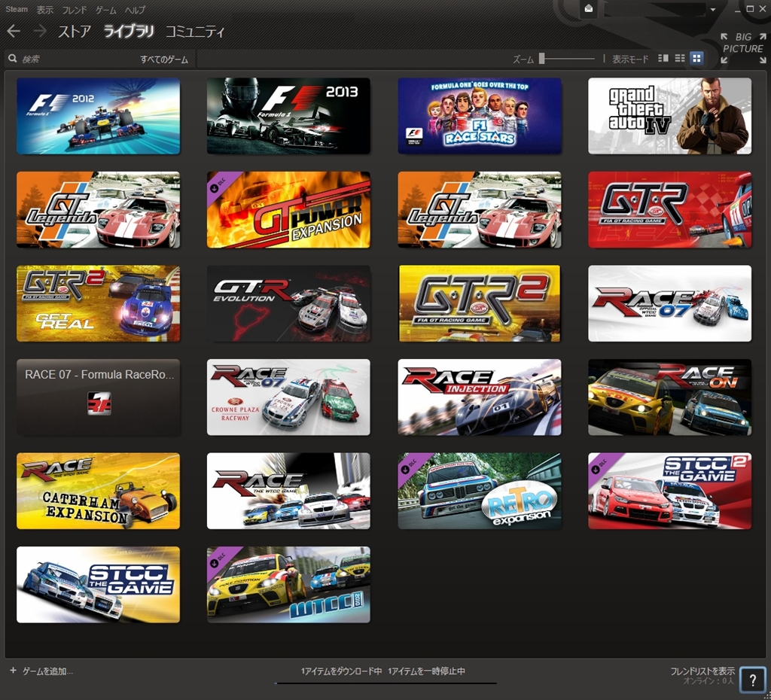Click the question mark help button

pyautogui.click(x=753, y=680)
